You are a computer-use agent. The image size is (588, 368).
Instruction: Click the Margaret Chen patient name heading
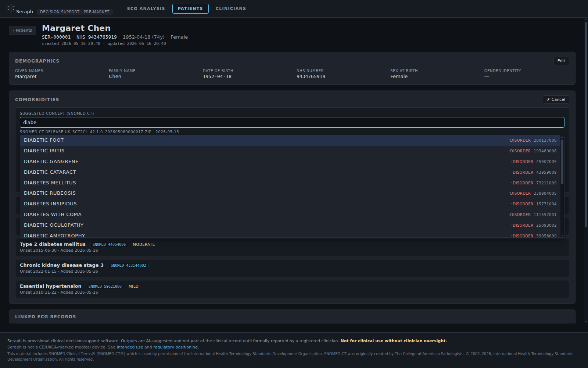tap(76, 28)
